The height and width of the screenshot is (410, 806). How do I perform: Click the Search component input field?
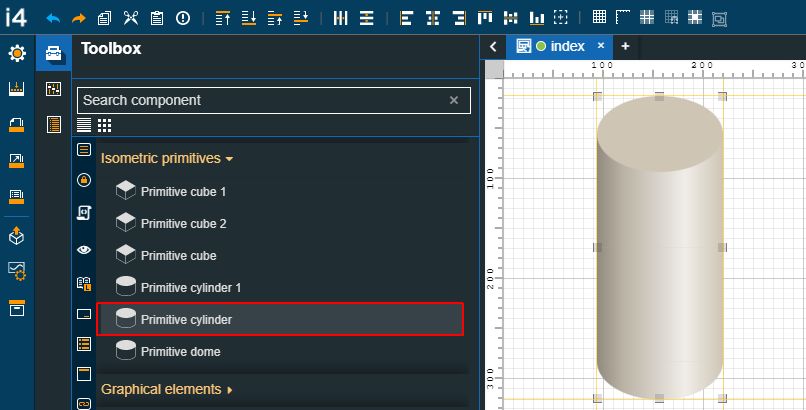[273, 100]
